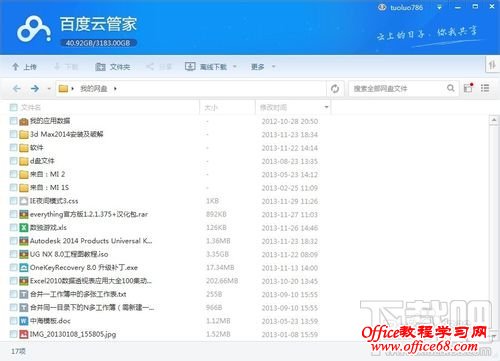Viewport: 500px width, 361px height.
Task: Select the 来自：MI 2 folder name
Action: pyautogui.click(x=47, y=174)
